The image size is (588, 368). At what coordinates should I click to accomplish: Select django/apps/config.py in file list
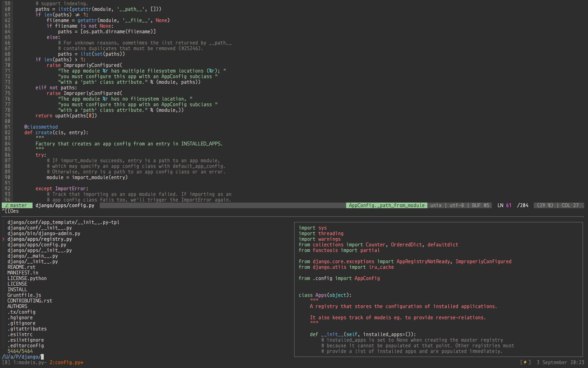coord(37,245)
